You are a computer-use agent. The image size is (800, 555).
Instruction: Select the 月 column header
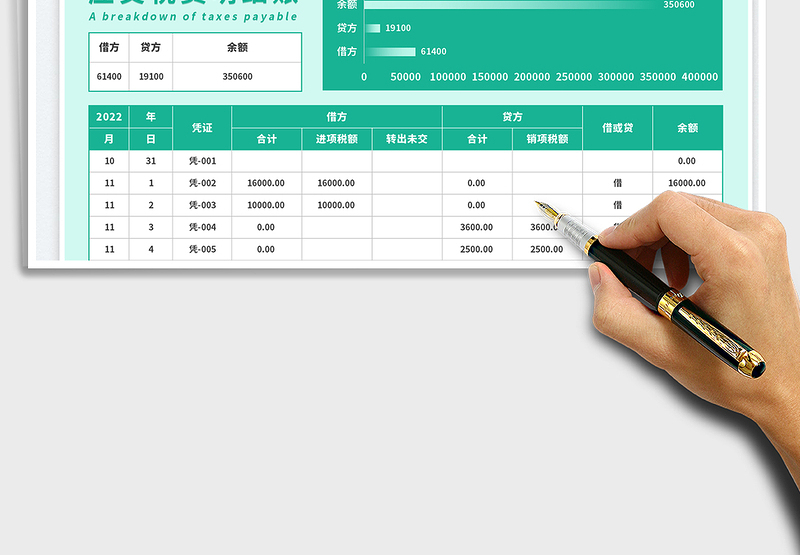(x=109, y=139)
